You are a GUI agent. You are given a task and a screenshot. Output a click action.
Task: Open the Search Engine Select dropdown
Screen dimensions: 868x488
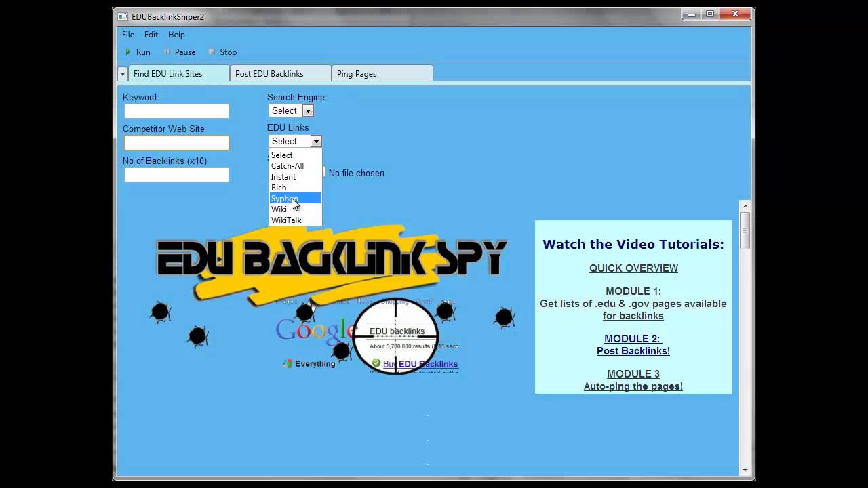291,110
